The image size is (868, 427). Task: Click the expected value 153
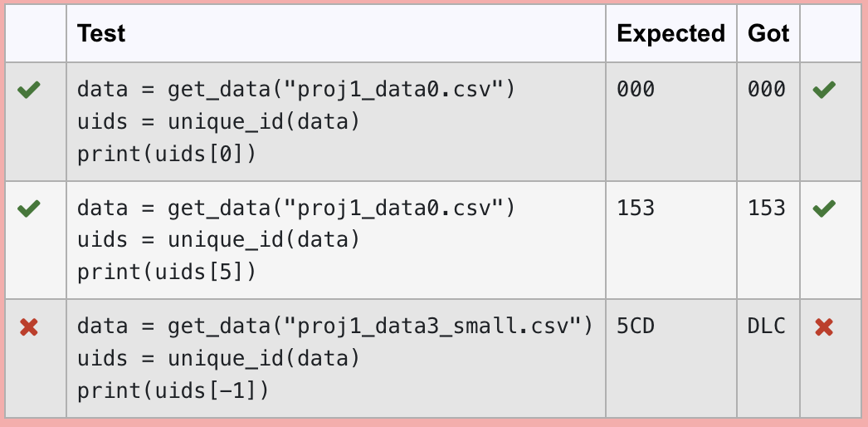[636, 208]
